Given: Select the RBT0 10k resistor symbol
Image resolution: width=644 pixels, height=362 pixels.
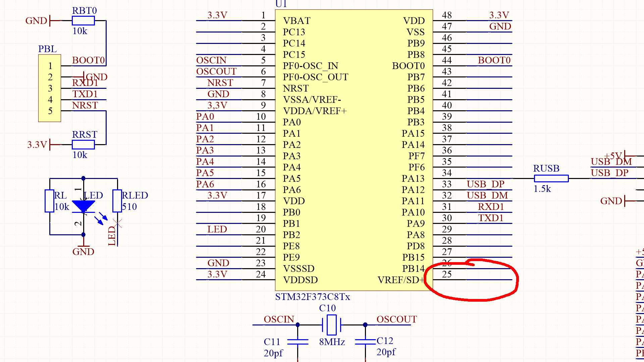Looking at the screenshot, I should tap(83, 21).
